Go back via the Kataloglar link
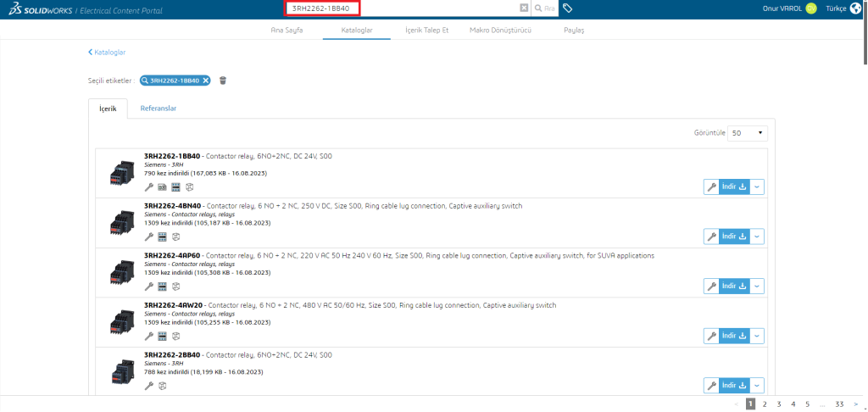Viewport: 868px width, 412px height. click(x=107, y=52)
